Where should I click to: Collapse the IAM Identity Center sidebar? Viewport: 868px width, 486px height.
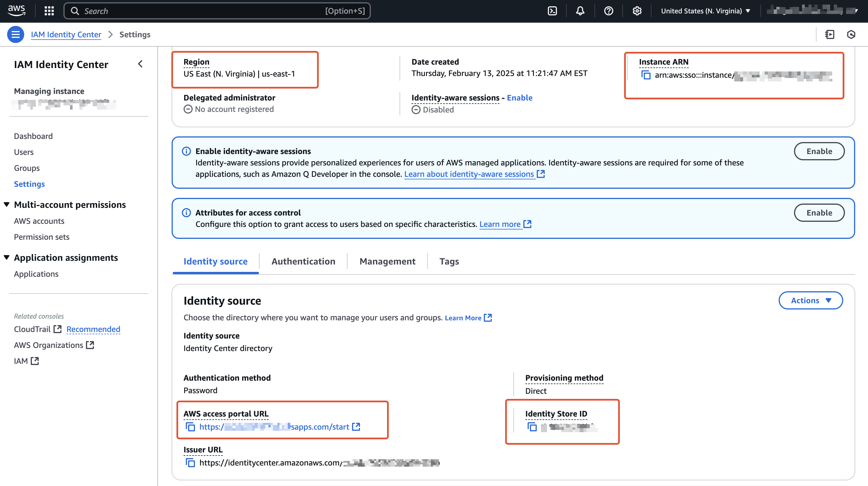coord(141,64)
